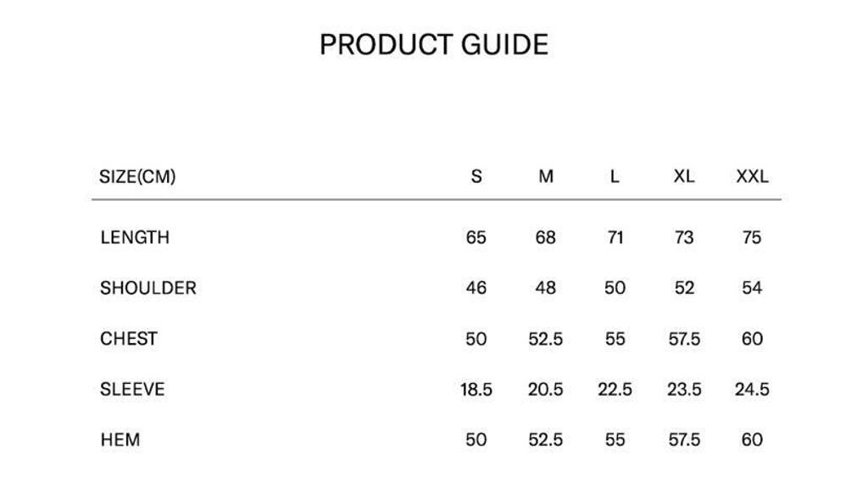Select the LENGTH row label
This screenshot has width=868, height=488.
click(135, 237)
